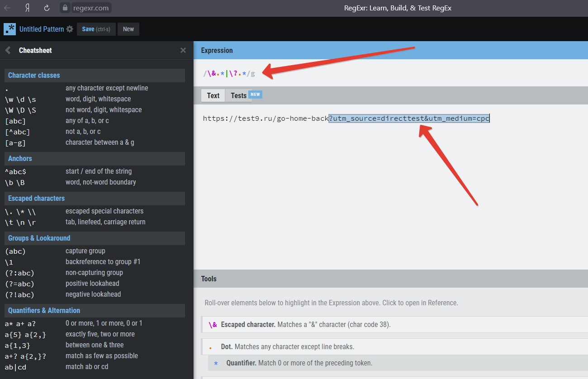
Task: Select the 'capture group' row
Action: [95, 251]
